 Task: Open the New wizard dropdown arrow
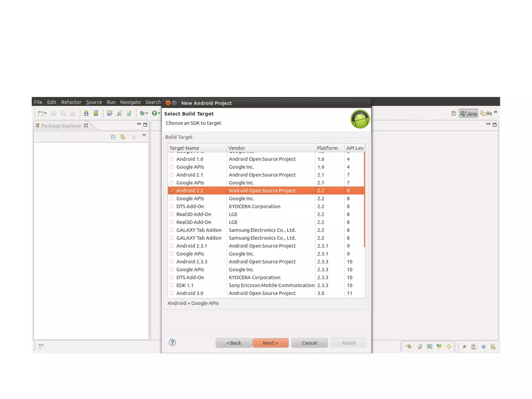[45, 113]
